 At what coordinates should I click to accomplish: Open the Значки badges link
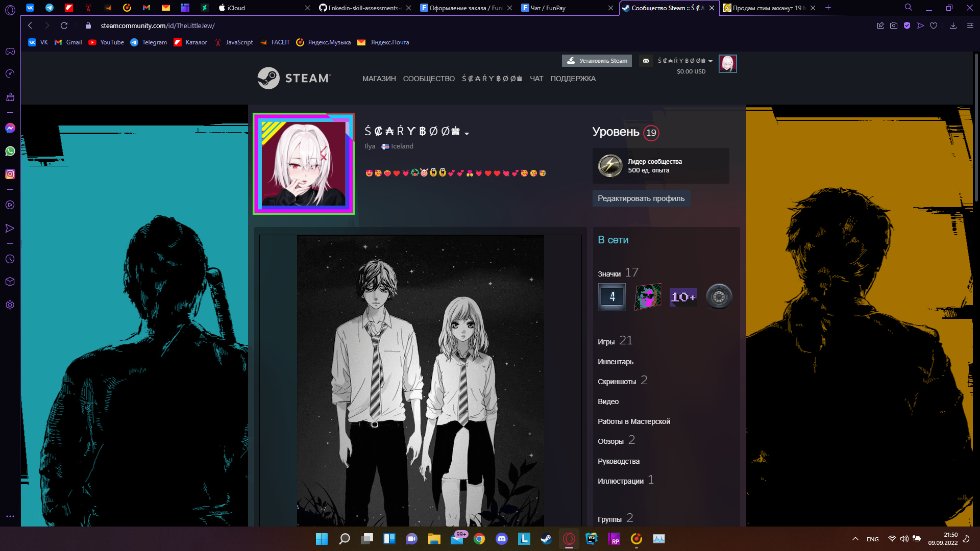pos(609,274)
